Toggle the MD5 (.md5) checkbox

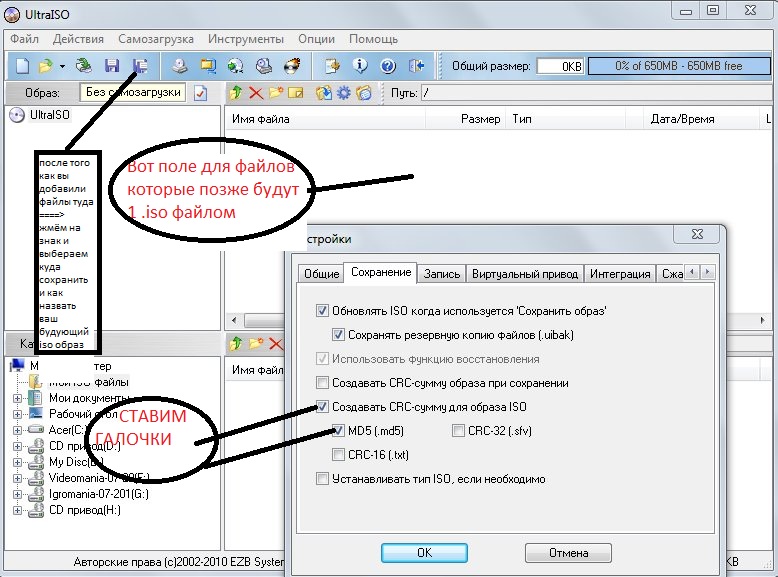[338, 431]
